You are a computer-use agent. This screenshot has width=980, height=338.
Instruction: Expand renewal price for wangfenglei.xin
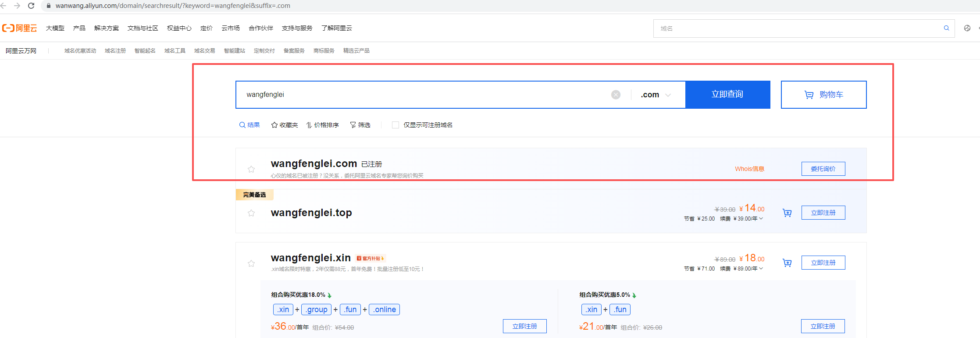tap(761, 269)
